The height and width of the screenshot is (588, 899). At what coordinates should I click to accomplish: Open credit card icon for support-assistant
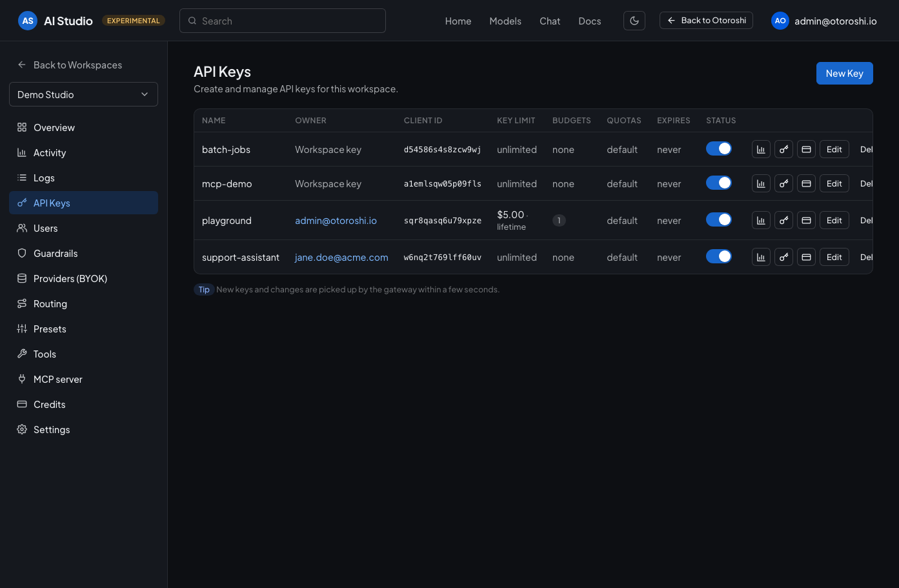806,257
